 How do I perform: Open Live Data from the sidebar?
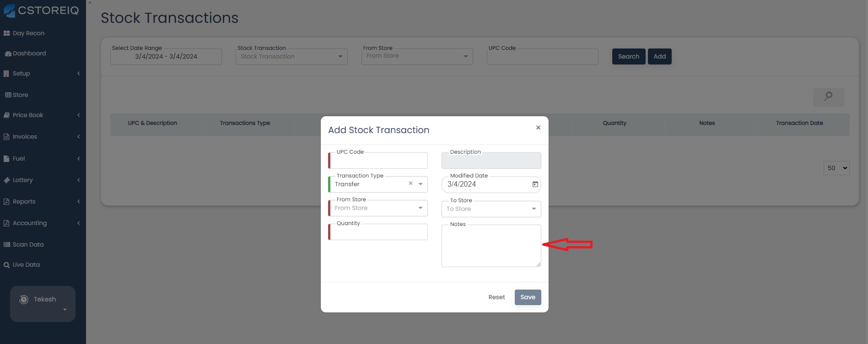coord(26,265)
